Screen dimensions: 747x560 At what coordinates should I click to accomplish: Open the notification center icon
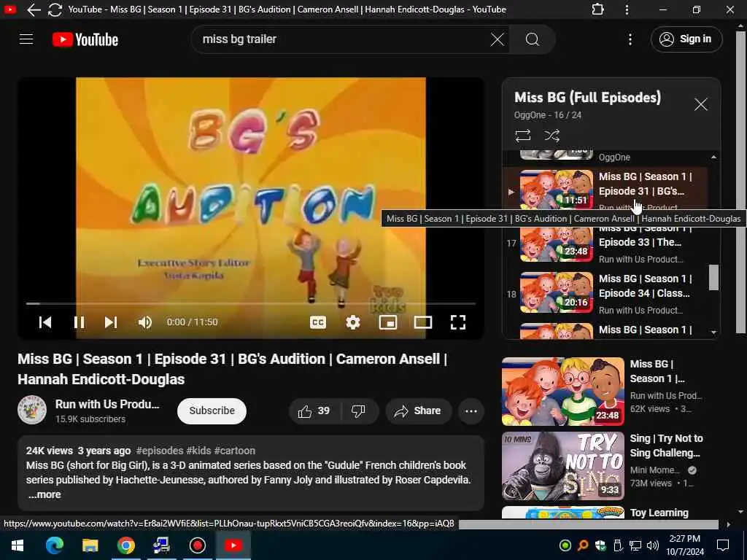[x=723, y=545]
